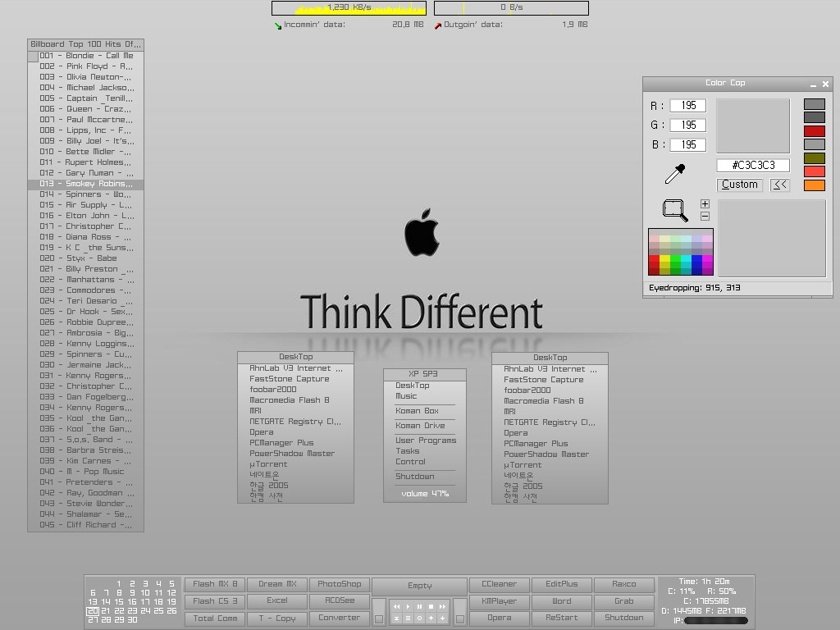Select track 002 - Pink Floyd
The width and height of the screenshot is (840, 630).
[85, 66]
